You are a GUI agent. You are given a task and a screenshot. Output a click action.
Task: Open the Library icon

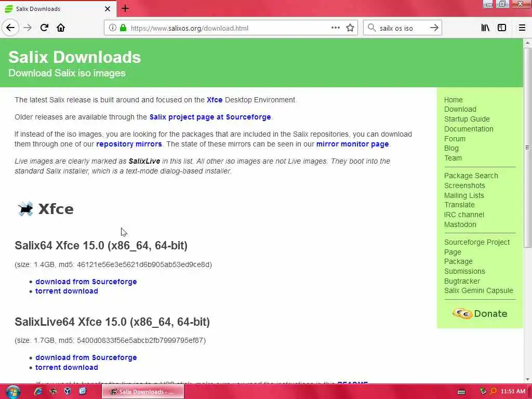tap(485, 28)
